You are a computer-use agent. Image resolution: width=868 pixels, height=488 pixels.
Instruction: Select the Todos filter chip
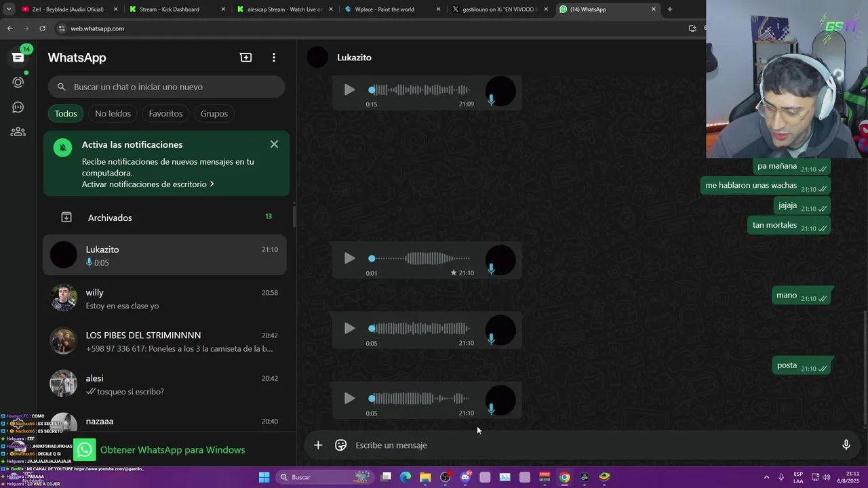(x=66, y=113)
